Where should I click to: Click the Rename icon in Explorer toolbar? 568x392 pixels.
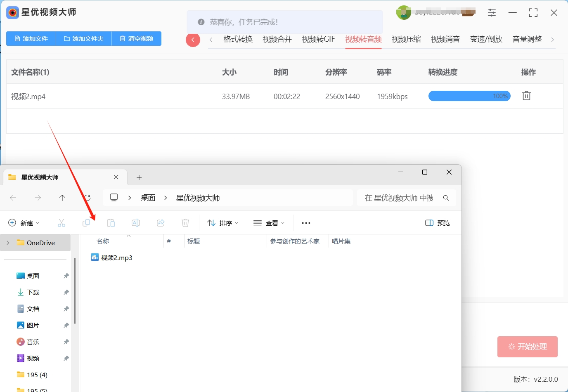point(136,223)
